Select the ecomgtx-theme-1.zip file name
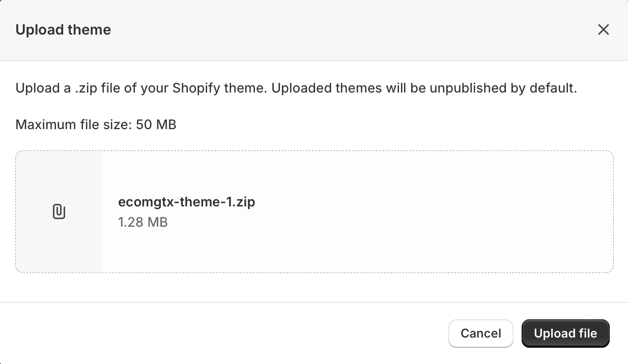The width and height of the screenshot is (628, 364). point(187,202)
